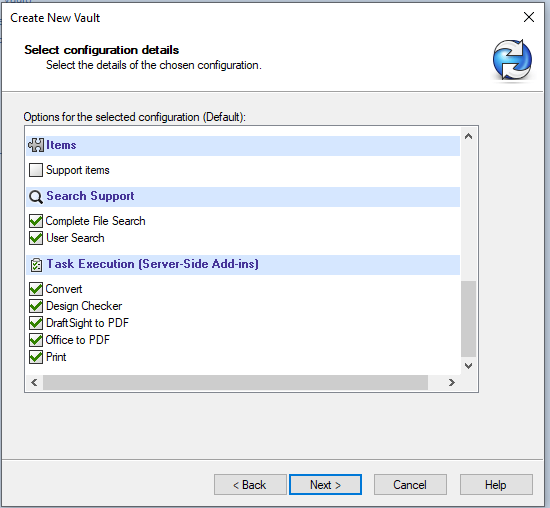This screenshot has height=508, width=550.
Task: Open Help for this wizard
Action: (x=496, y=485)
